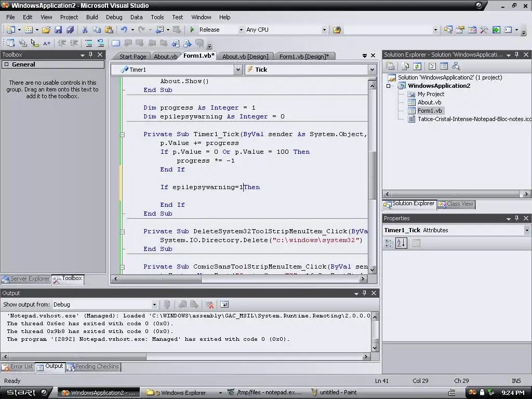This screenshot has width=532, height=399.
Task: Switch to the About.vb [Design] tab
Action: [245, 57]
